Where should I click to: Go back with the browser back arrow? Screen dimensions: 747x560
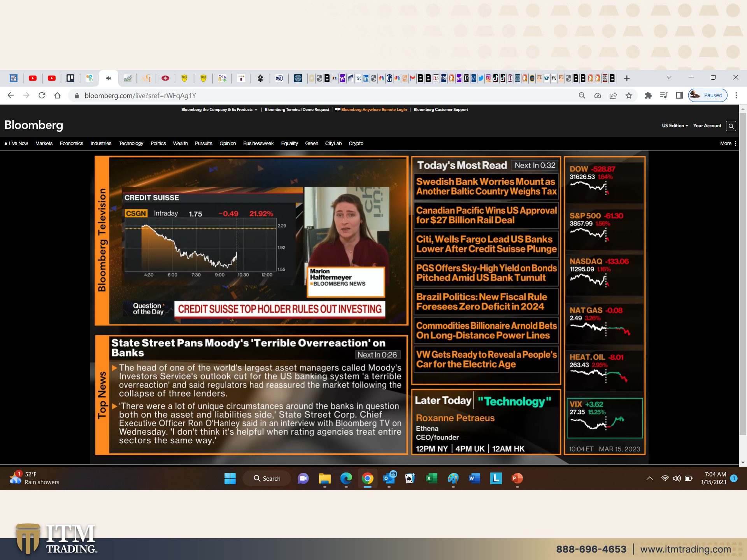[x=11, y=95]
